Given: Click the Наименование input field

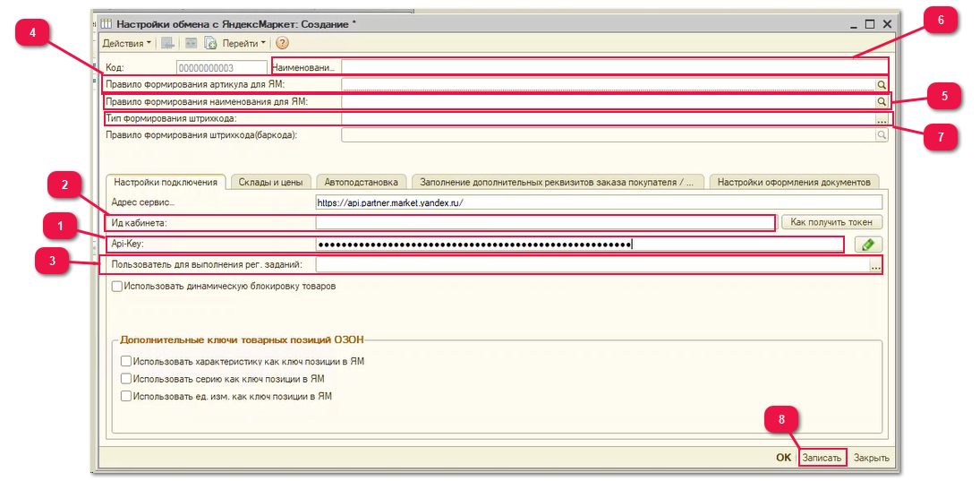Looking at the screenshot, I should click(x=614, y=66).
